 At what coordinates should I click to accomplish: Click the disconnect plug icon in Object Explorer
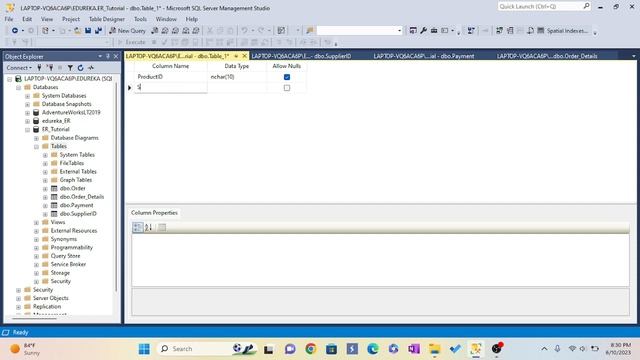coord(50,68)
